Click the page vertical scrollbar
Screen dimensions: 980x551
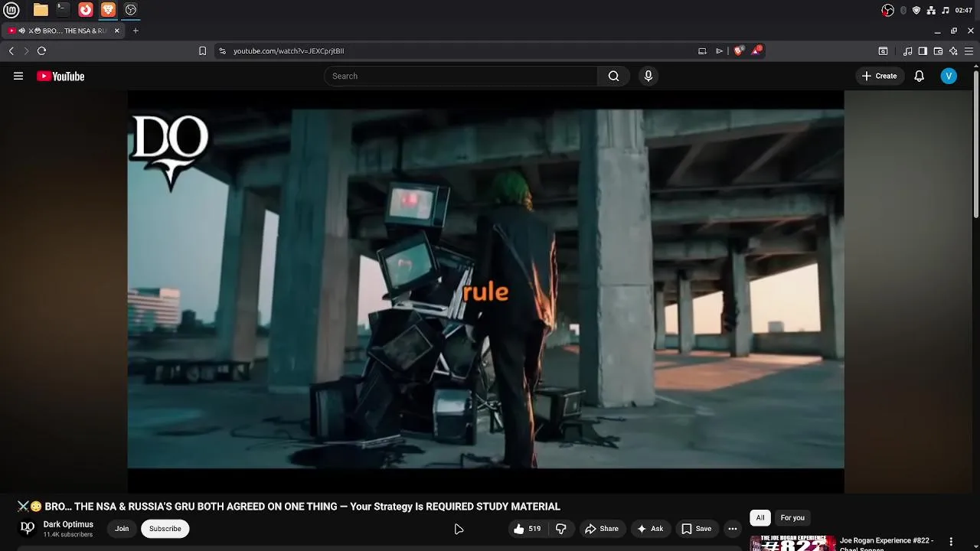tap(976, 144)
